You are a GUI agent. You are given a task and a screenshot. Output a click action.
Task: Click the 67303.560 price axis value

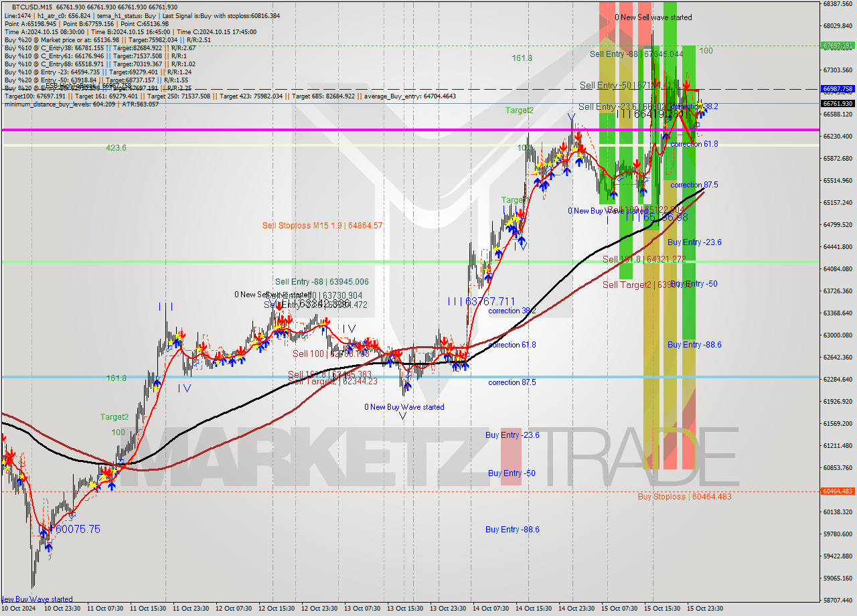(837, 70)
